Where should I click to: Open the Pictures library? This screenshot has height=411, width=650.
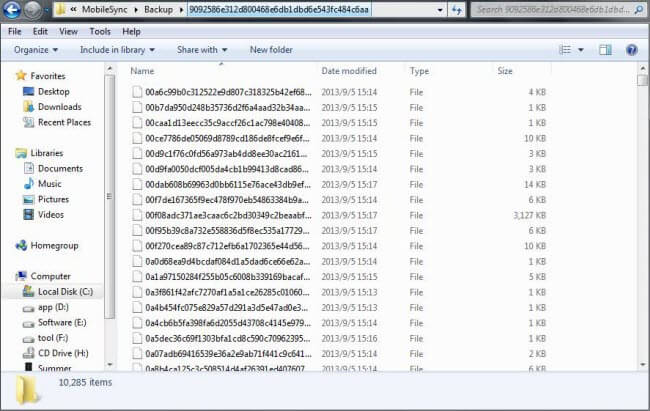coord(46,199)
